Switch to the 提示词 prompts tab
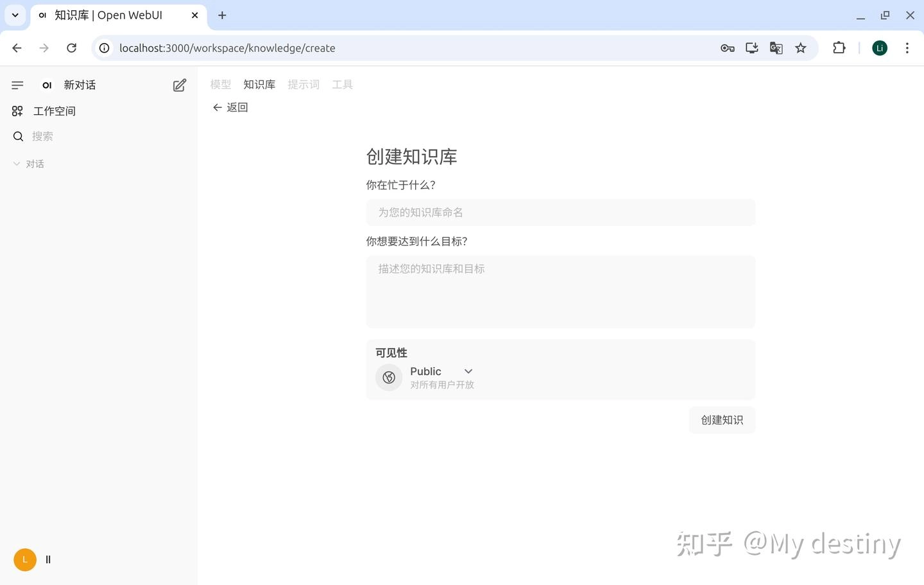 303,85
